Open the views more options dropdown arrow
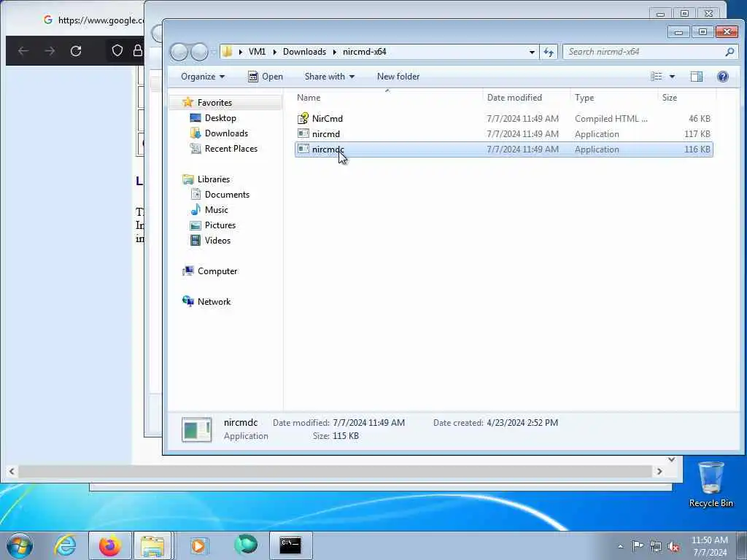747x560 pixels. click(x=672, y=77)
